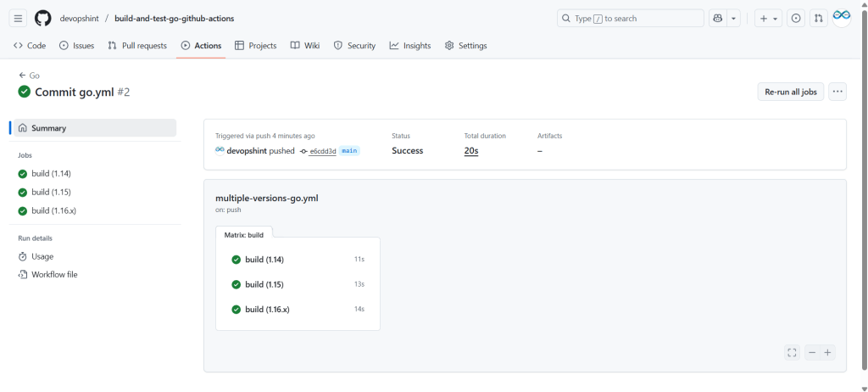The width and height of the screenshot is (868, 392).
Task: Switch to the Insights tab
Action: pyautogui.click(x=409, y=46)
